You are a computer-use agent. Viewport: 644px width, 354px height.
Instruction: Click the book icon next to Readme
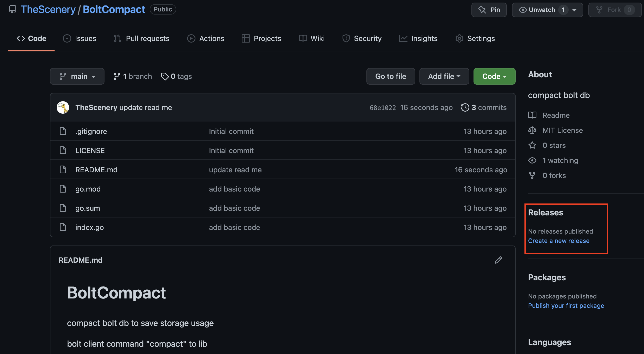click(532, 115)
